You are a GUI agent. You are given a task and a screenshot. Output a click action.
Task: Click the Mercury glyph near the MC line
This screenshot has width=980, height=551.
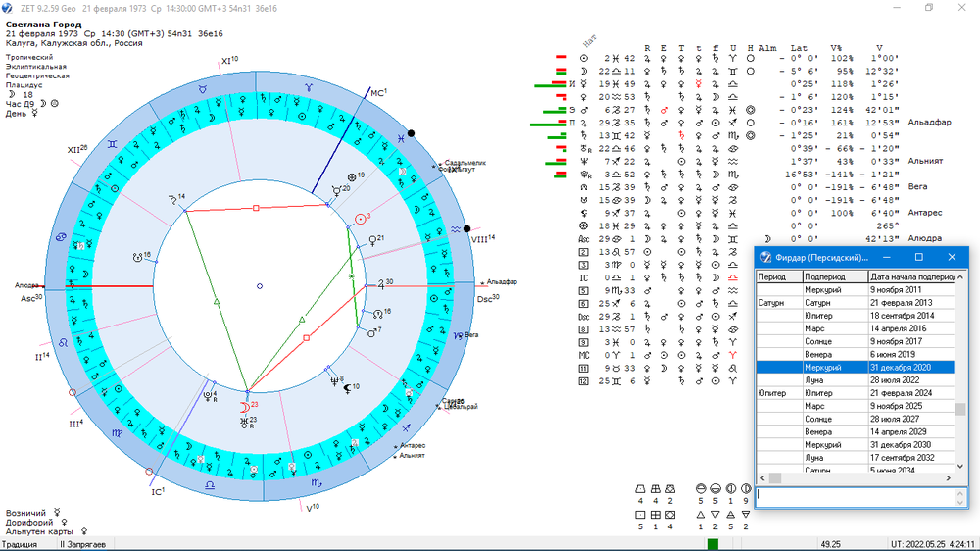[x=337, y=191]
